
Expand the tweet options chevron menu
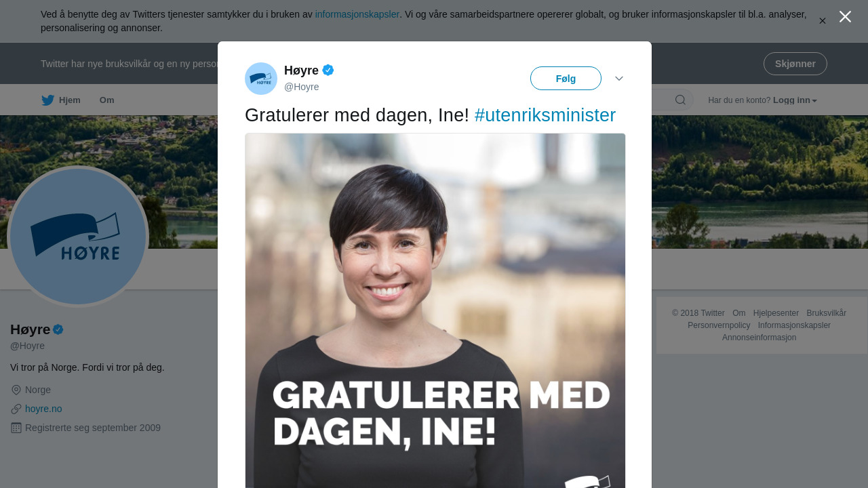(619, 79)
